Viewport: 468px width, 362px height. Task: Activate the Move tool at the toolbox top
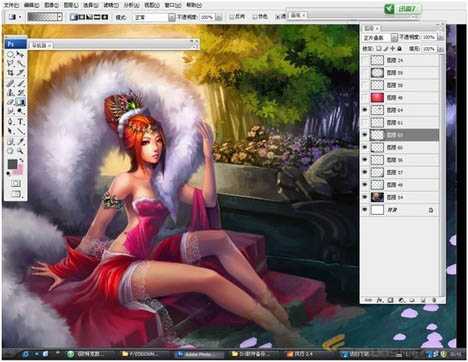coord(20,54)
